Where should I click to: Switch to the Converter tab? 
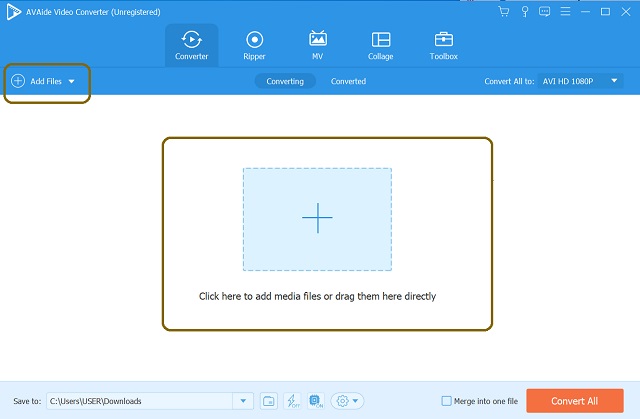tap(191, 45)
